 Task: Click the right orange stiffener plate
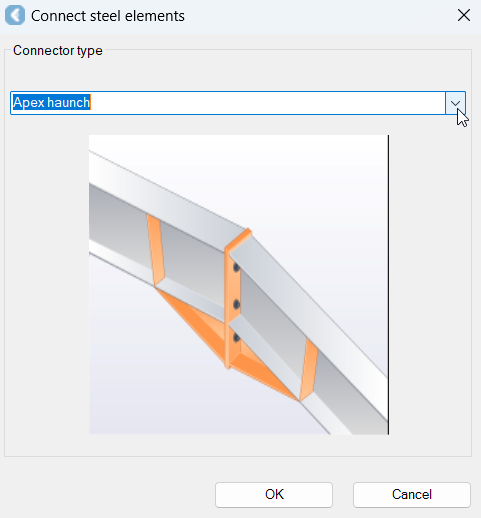coord(309,370)
